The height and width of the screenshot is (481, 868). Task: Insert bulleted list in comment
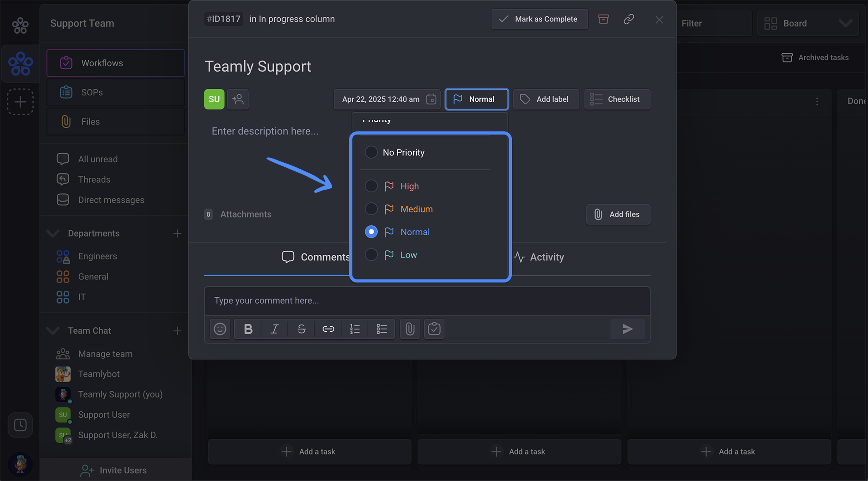pyautogui.click(x=382, y=329)
